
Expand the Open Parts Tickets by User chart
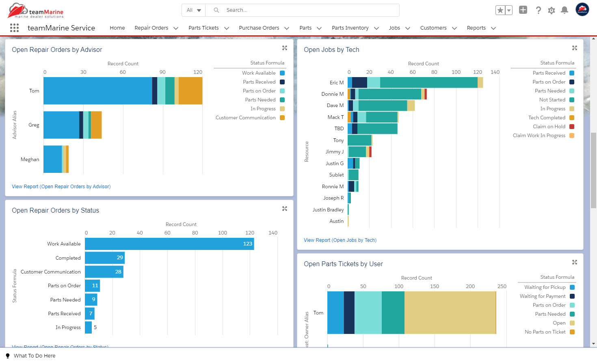pyautogui.click(x=575, y=262)
